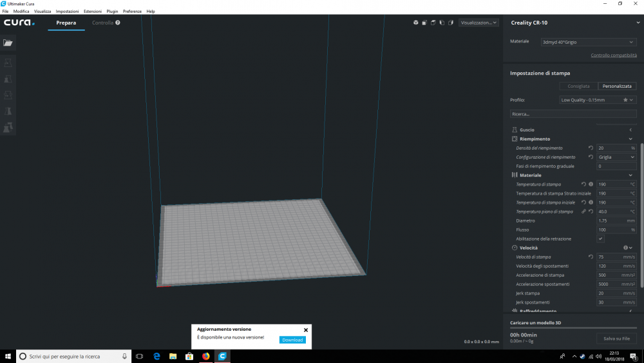Open the Profilo Low Quality dropdown
644x363 pixels.
click(x=598, y=100)
